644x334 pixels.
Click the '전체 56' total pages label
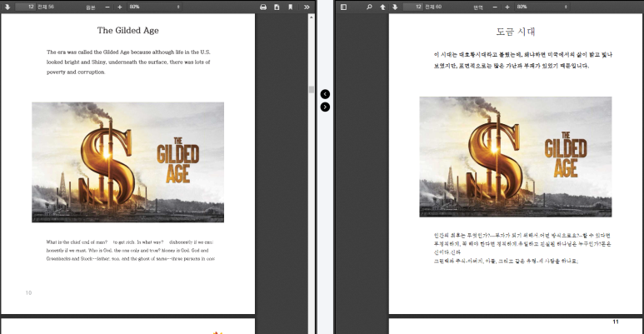46,7
